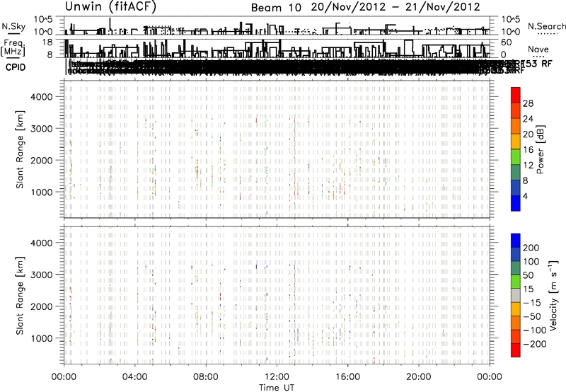The height and width of the screenshot is (392, 566).
Task: Pick the velocity segment between -100 and -200
Action: point(516,337)
